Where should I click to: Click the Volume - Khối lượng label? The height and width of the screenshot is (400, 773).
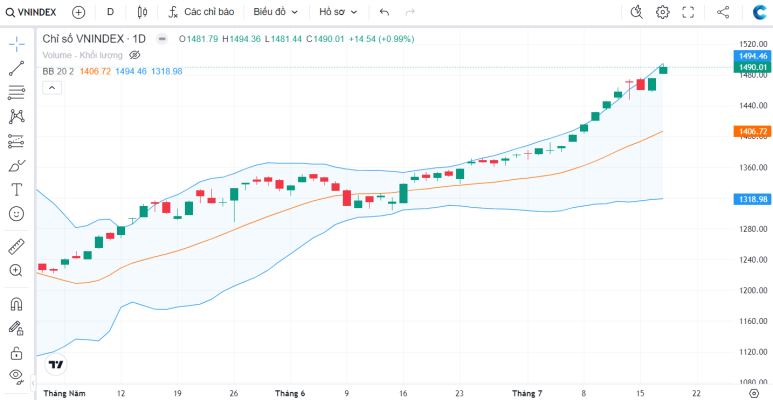[83, 55]
